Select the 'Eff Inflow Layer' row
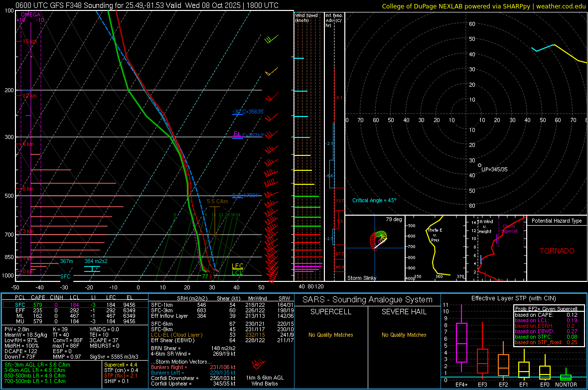Screen dimensions: 588x390 pos(222,316)
